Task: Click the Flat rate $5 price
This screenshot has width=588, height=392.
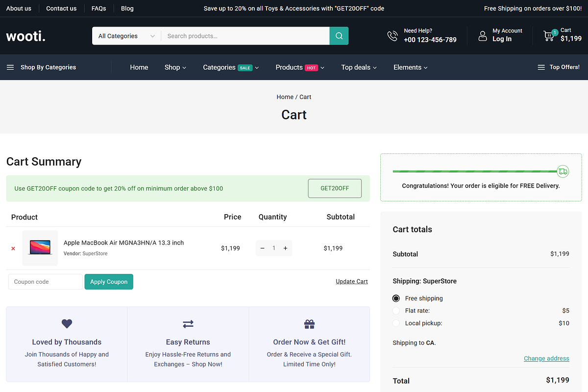Action: coord(566,311)
